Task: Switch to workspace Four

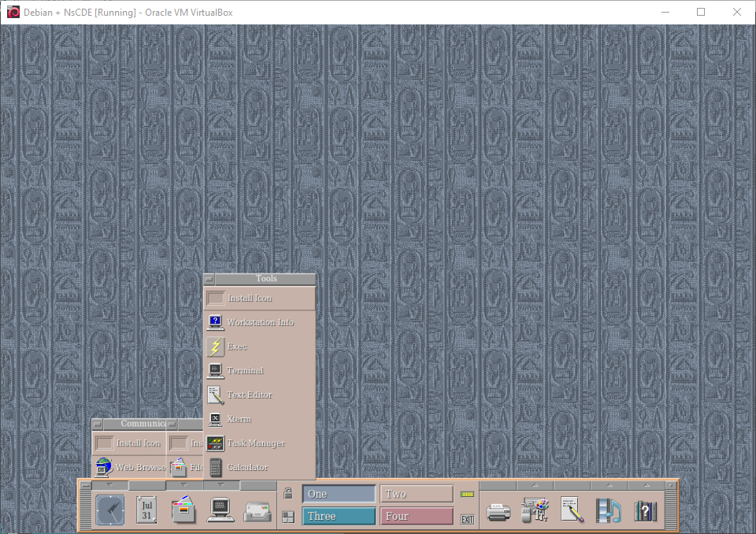Action: tap(417, 517)
